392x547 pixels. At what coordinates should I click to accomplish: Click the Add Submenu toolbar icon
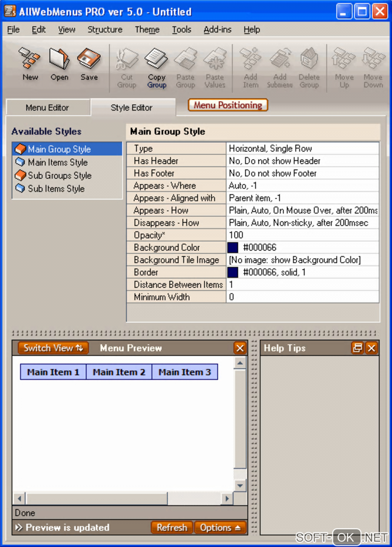[x=280, y=68]
